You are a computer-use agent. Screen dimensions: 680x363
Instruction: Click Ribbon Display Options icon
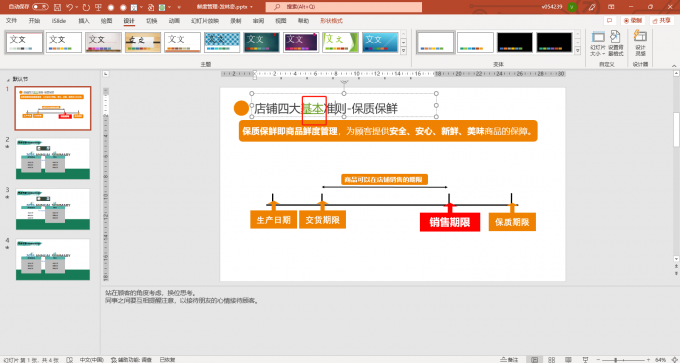click(611, 7)
